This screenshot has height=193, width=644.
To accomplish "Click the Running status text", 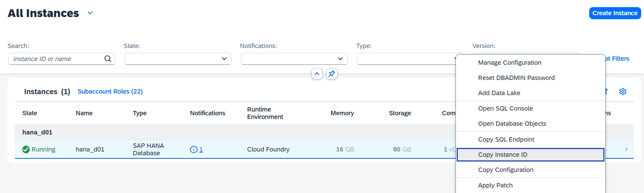I will click(x=43, y=149).
